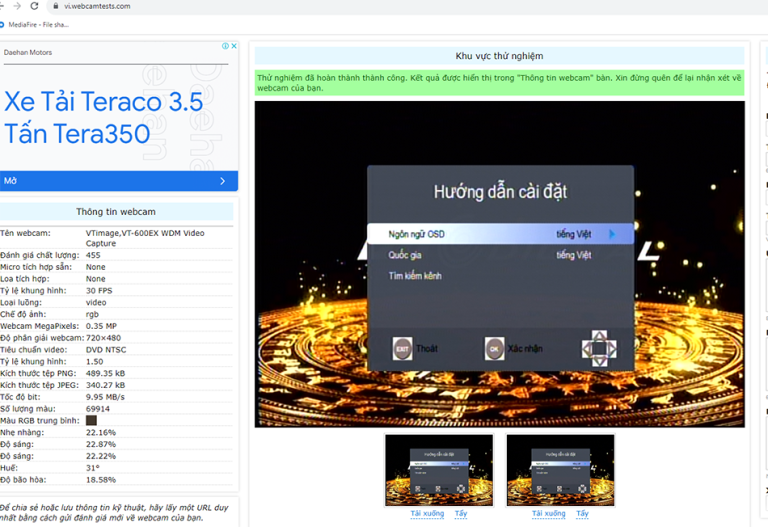Click the OK icon beside Xác nhận
This screenshot has width=768, height=527.
click(x=494, y=348)
